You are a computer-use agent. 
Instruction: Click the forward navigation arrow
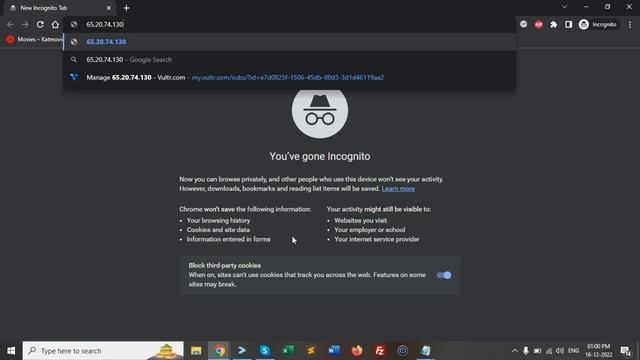[x=25, y=24]
